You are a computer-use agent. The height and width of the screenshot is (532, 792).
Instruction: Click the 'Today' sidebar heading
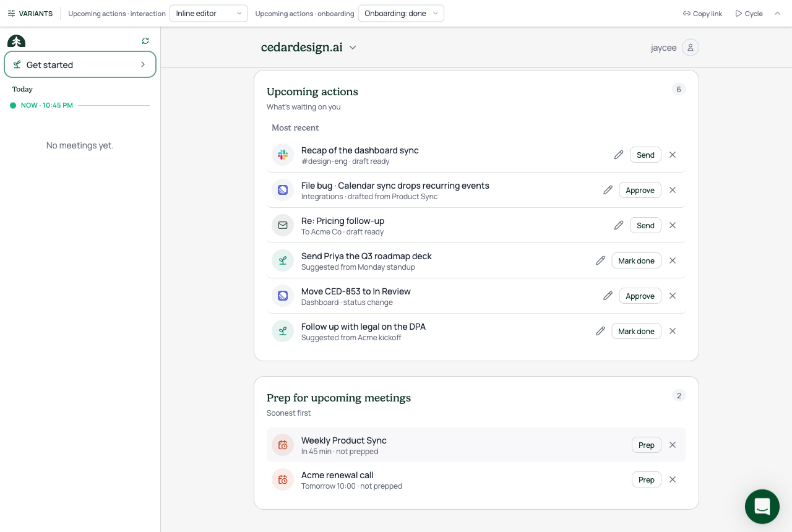click(x=22, y=89)
